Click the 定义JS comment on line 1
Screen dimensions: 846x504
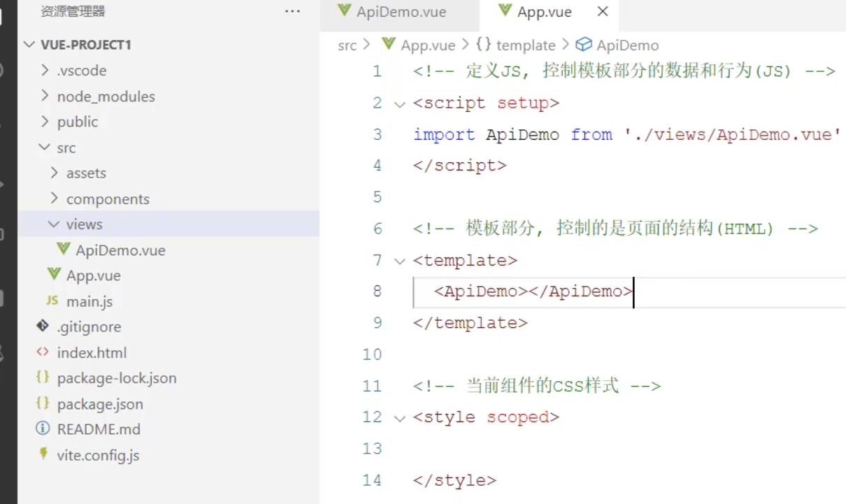[624, 71]
